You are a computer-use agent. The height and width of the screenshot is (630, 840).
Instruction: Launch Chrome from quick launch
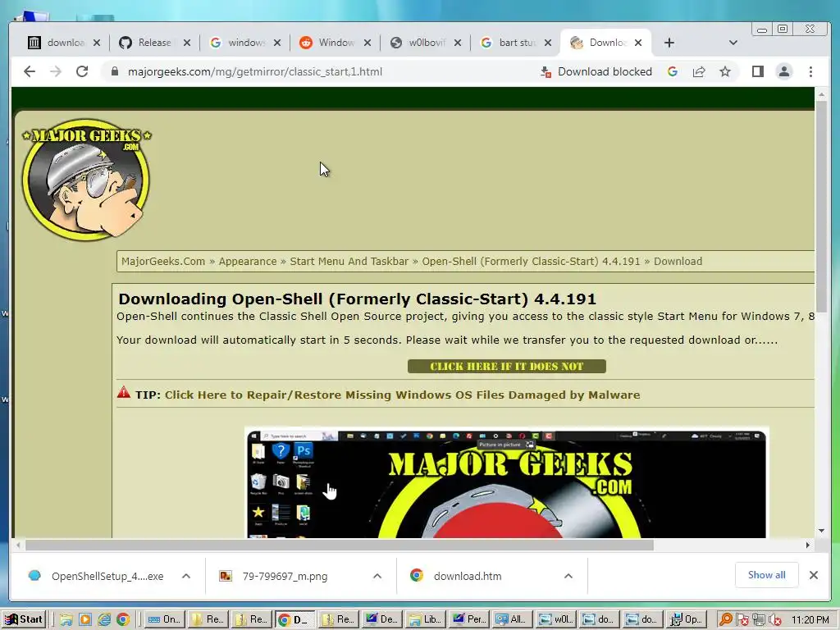(123, 620)
